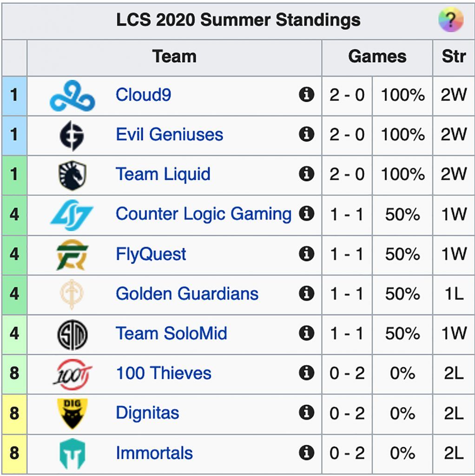
Task: Go to the Immortals team page
Action: pos(154,453)
